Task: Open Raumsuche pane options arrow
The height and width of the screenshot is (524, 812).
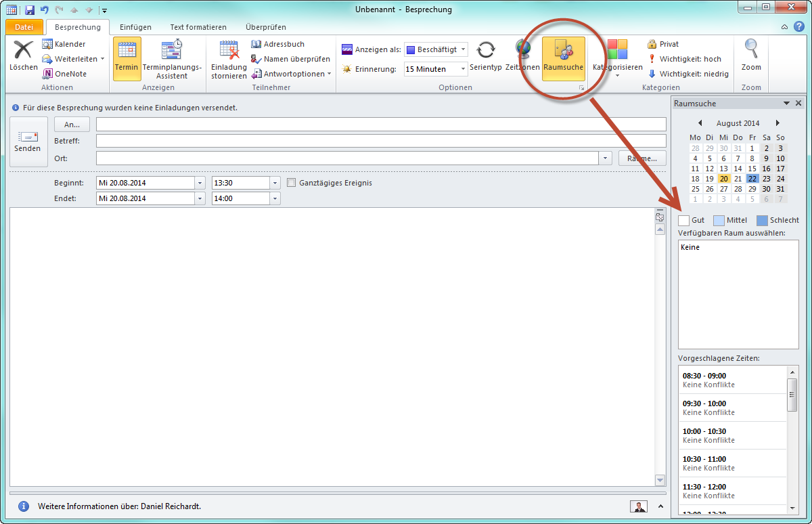Action: (786, 104)
